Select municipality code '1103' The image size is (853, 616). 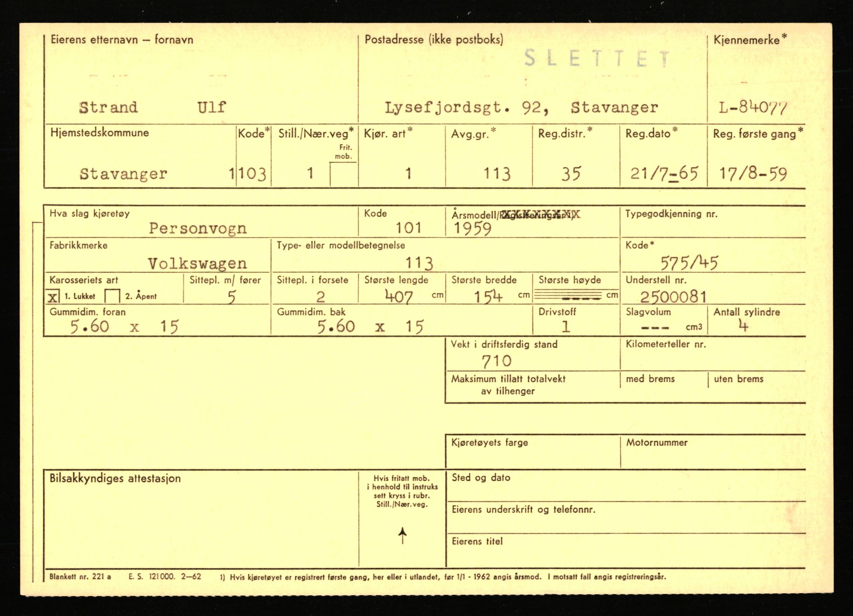(248, 174)
